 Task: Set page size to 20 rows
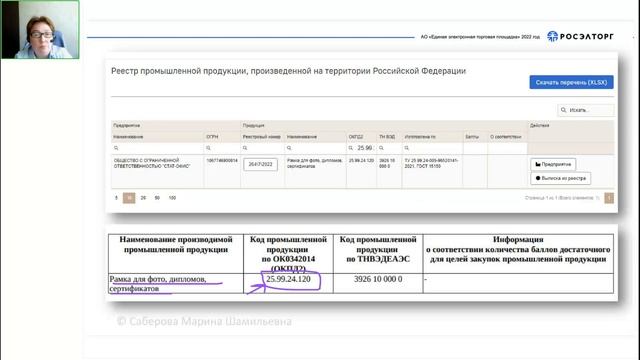click(x=143, y=198)
